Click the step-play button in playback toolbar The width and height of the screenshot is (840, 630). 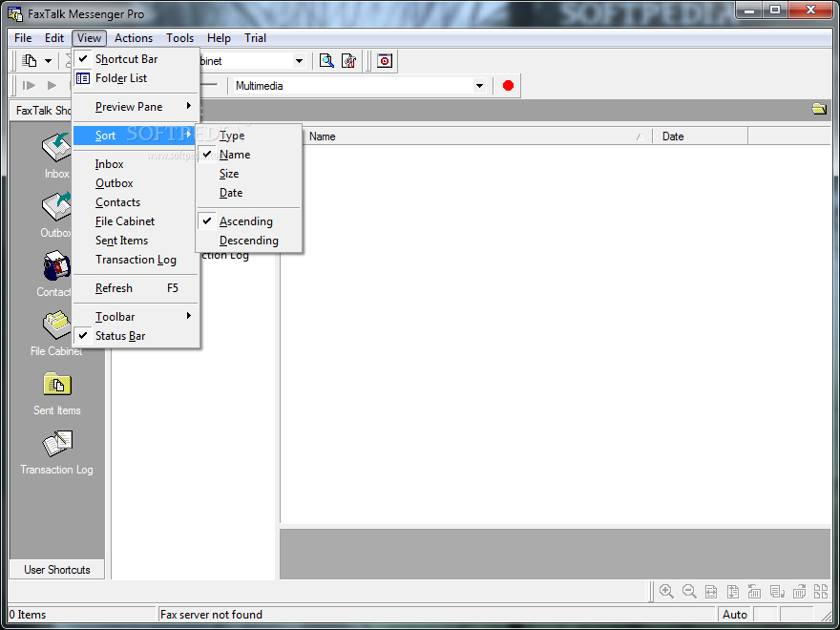point(29,85)
